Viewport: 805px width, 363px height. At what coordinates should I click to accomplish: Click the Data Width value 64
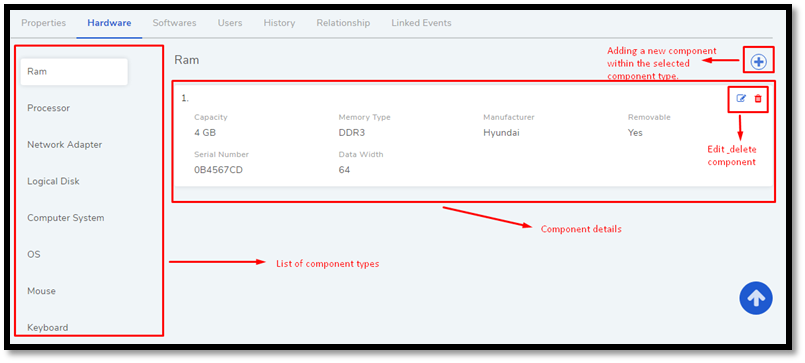coord(344,170)
